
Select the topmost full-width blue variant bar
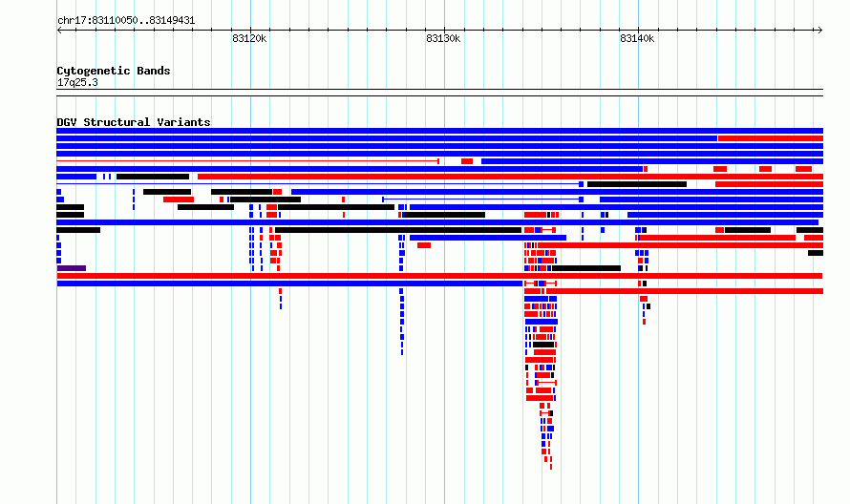pyautogui.click(x=439, y=131)
